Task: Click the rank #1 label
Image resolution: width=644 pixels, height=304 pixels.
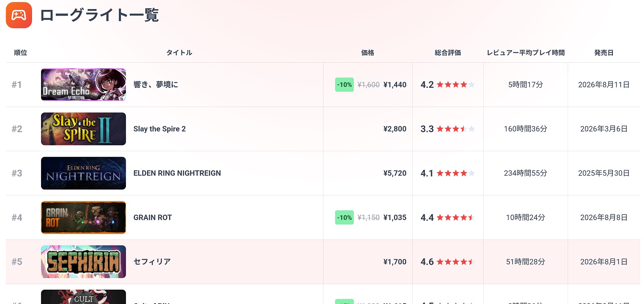Action: coord(17,85)
